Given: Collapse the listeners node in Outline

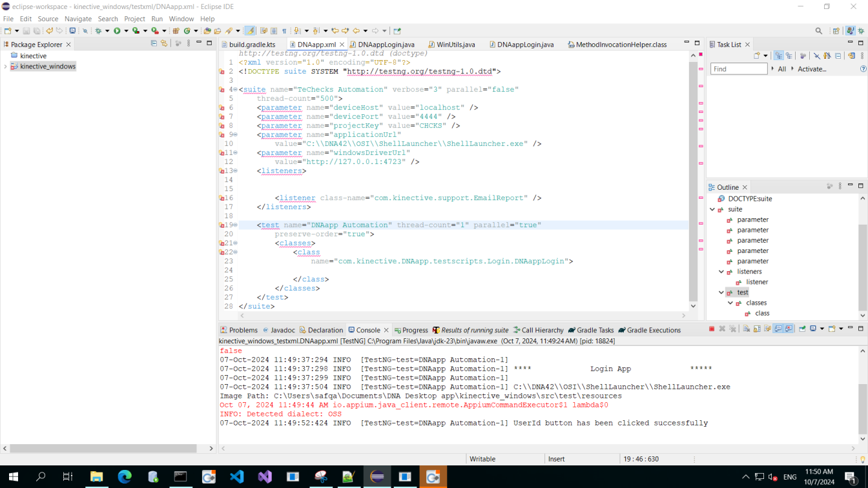Looking at the screenshot, I should pyautogui.click(x=721, y=272).
